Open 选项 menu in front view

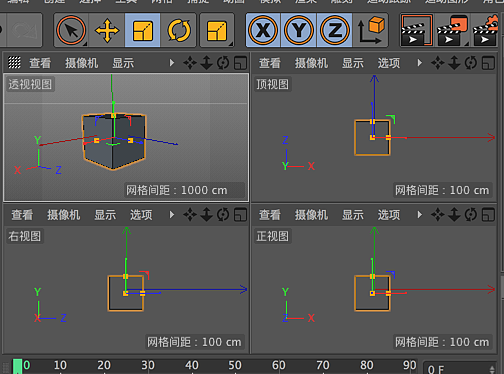click(389, 215)
